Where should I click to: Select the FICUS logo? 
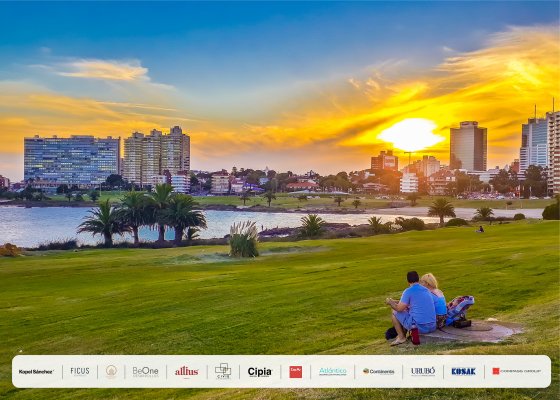click(x=80, y=371)
